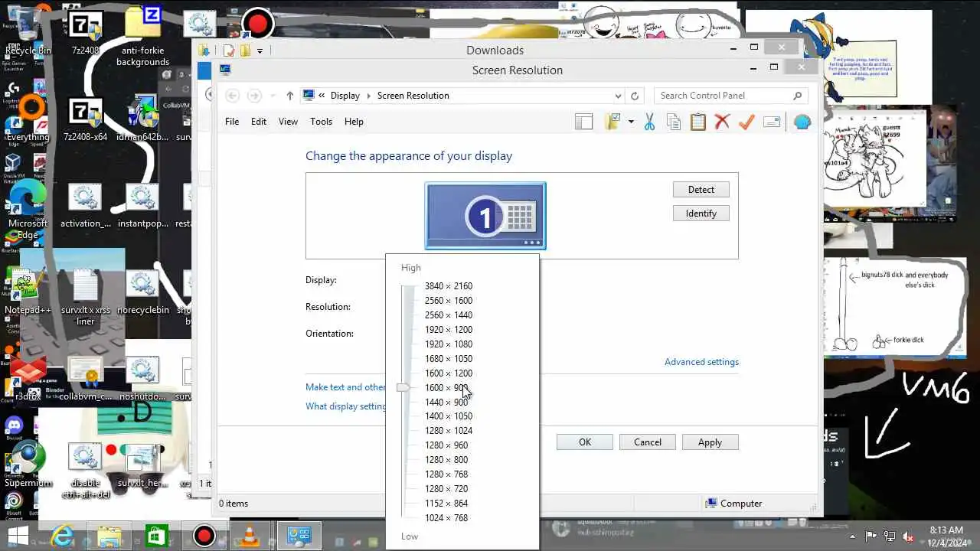Viewport: 980px width, 551px height.
Task: Select 1440 × 900 resolution
Action: 446,403
